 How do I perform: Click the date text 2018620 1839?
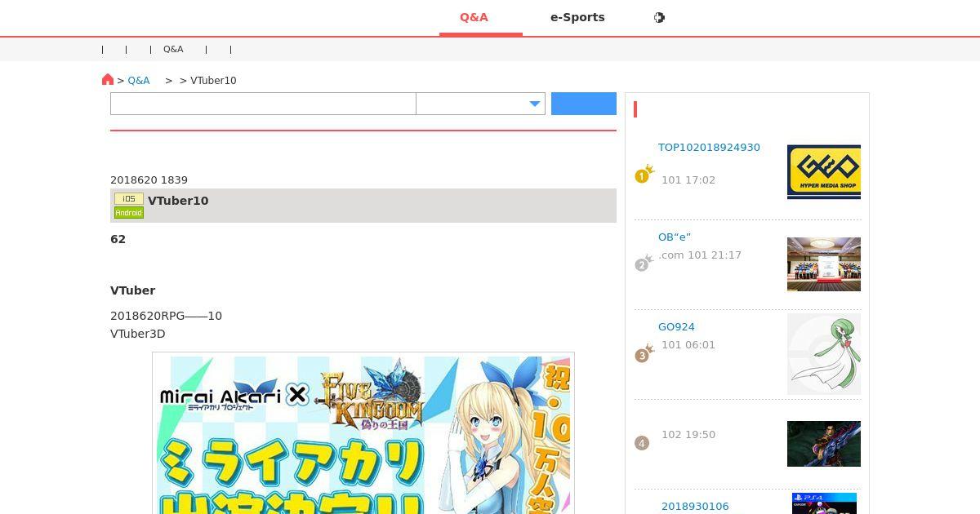[149, 180]
